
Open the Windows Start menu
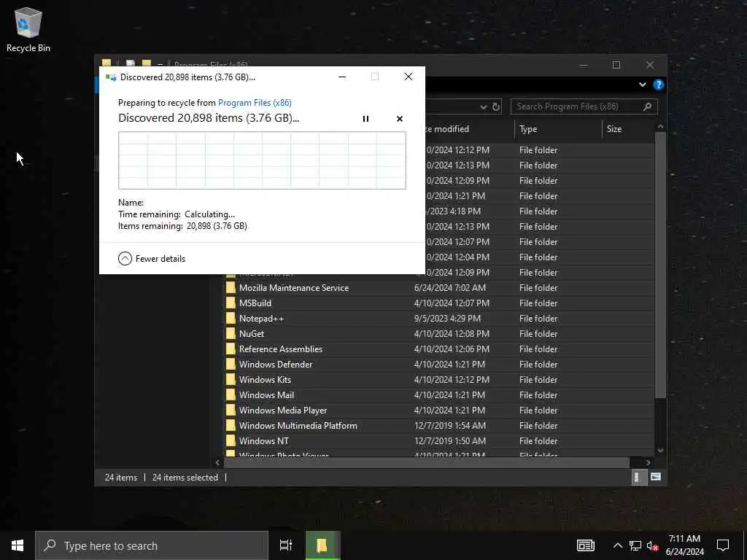[x=18, y=545]
